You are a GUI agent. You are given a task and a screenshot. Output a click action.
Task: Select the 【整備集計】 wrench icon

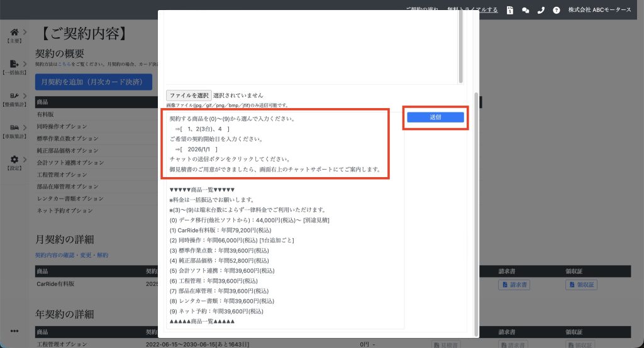pos(14,95)
